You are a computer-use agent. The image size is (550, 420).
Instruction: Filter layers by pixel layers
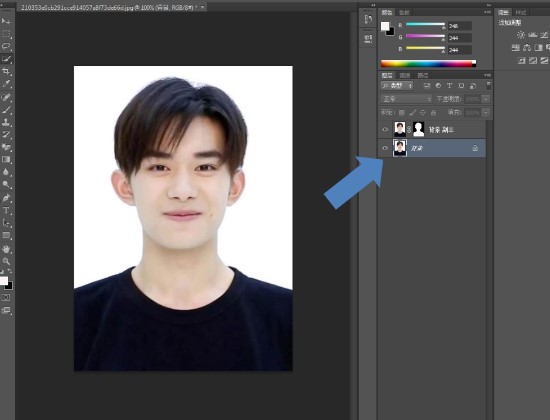(x=427, y=86)
